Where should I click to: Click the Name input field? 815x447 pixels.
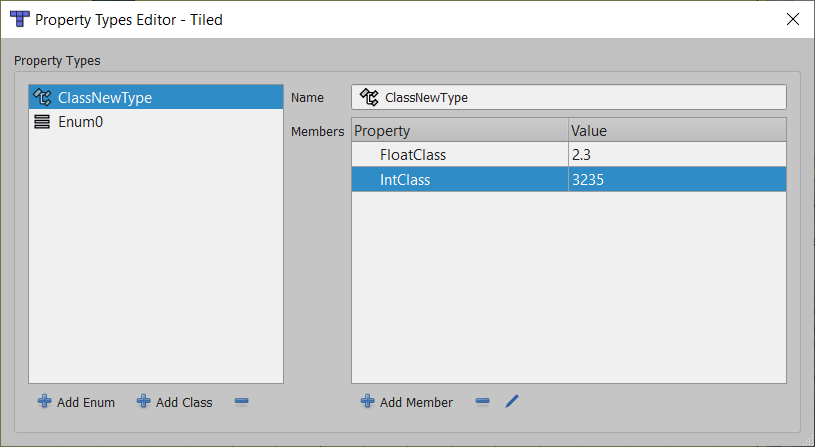tap(569, 97)
